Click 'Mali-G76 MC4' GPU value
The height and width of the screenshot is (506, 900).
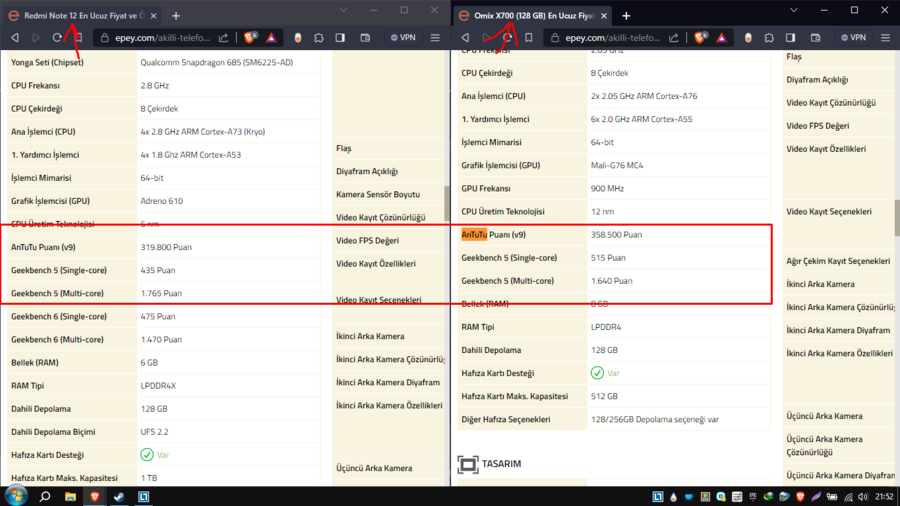tap(617, 166)
